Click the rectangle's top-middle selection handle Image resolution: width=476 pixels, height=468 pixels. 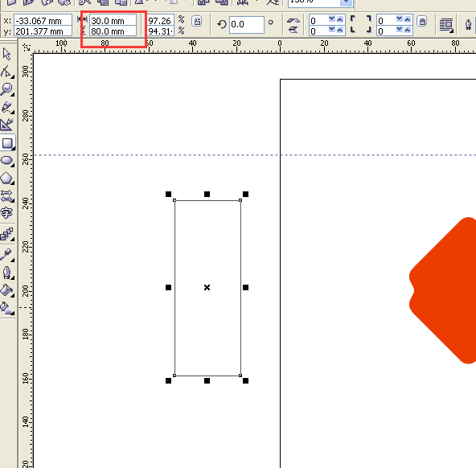[207, 195]
